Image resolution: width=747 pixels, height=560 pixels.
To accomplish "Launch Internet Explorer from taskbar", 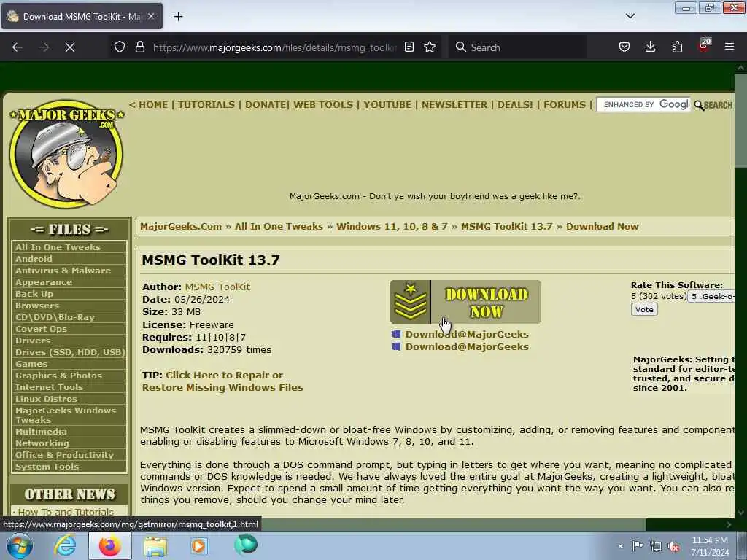I will tap(65, 545).
